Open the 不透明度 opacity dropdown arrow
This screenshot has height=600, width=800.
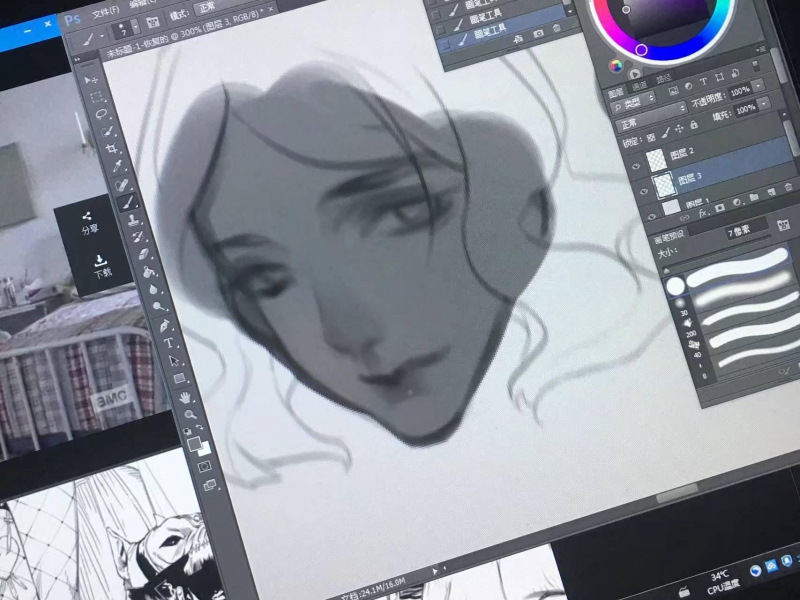point(759,85)
